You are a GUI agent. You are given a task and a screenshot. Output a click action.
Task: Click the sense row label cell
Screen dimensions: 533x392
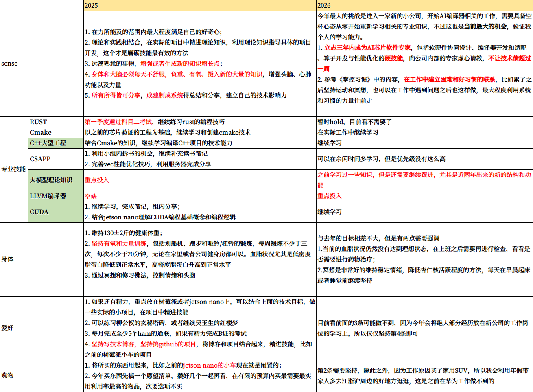tap(42, 64)
